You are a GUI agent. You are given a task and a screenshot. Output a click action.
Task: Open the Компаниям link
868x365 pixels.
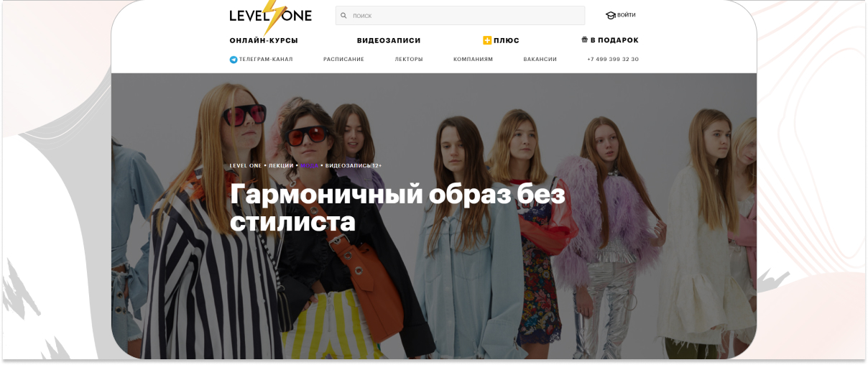[x=473, y=60]
